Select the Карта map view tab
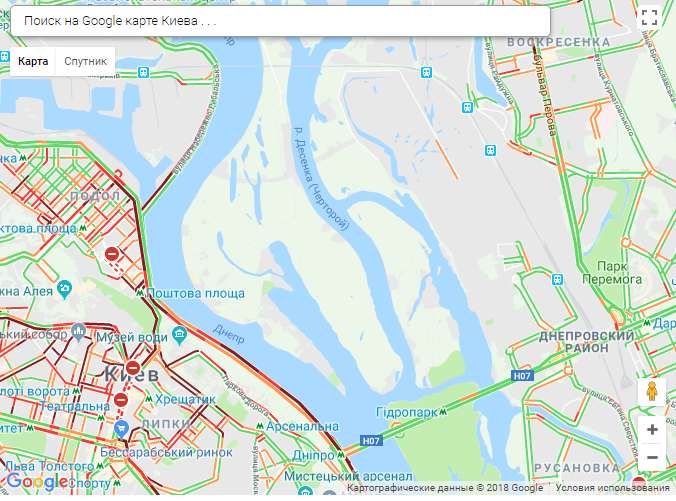 point(33,61)
